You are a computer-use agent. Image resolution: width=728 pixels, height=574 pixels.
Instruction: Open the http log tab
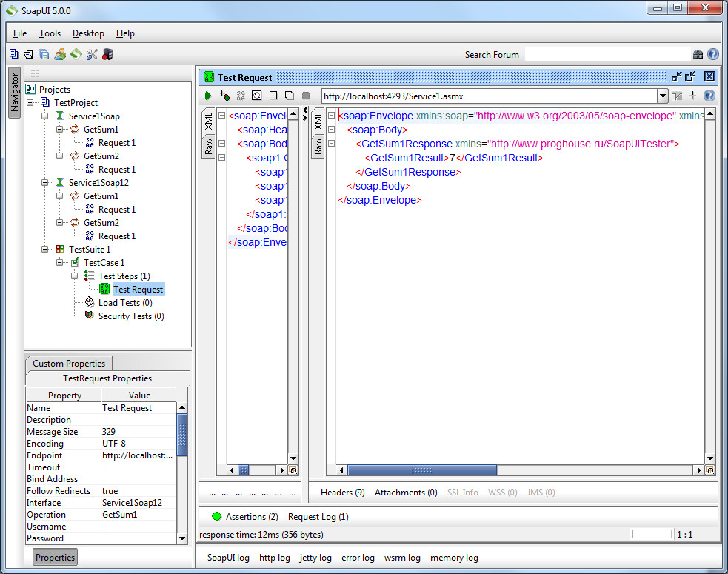[x=275, y=558]
